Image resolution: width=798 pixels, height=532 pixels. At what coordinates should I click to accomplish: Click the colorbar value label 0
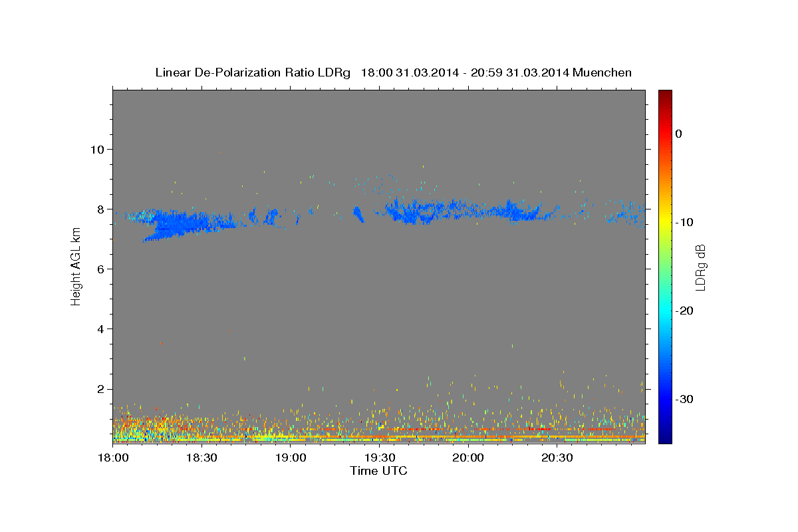point(679,134)
